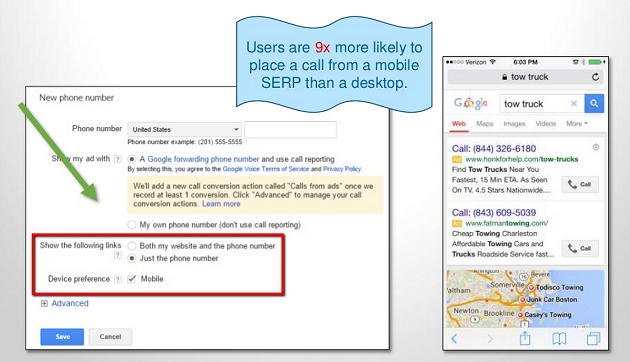The width and height of the screenshot is (630, 362).
Task: Open Google forwarding phone number link
Action: (x=203, y=159)
